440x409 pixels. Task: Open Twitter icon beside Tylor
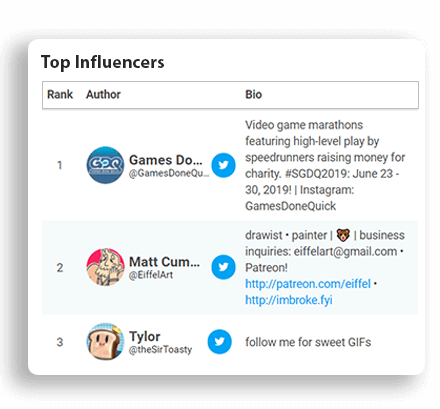click(220, 342)
